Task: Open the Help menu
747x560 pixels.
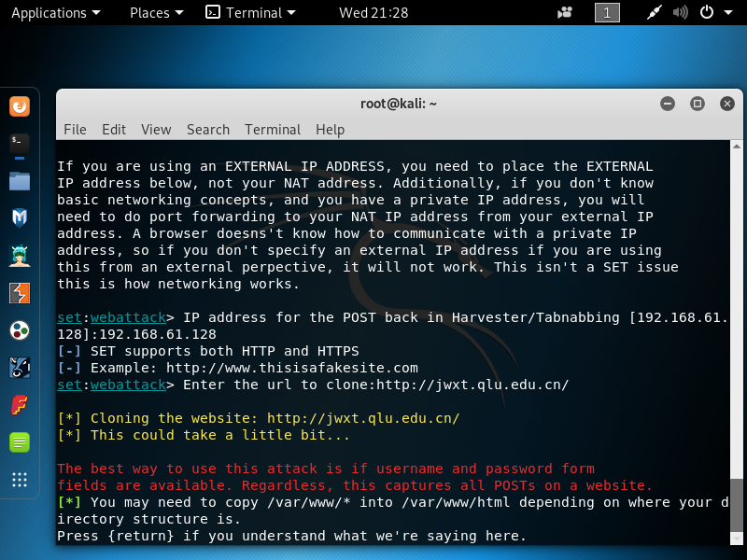Action: tap(331, 130)
